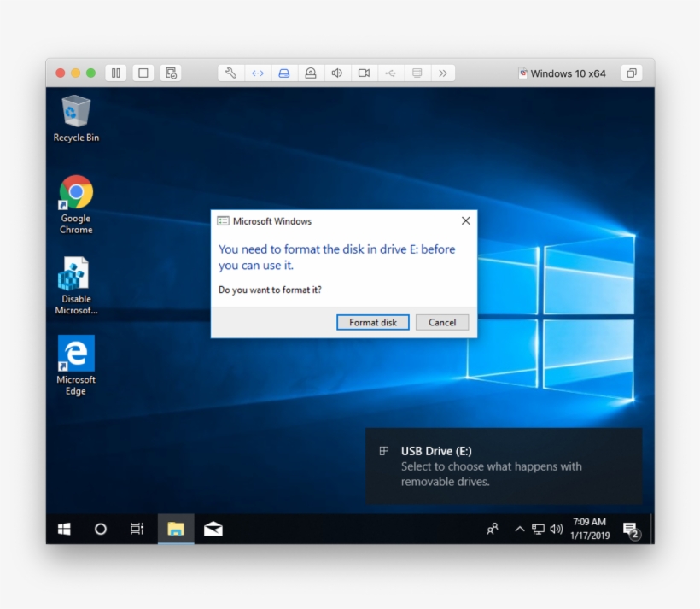The width and height of the screenshot is (700, 609).
Task: Click the Cortana circle icon
Action: coord(101,529)
